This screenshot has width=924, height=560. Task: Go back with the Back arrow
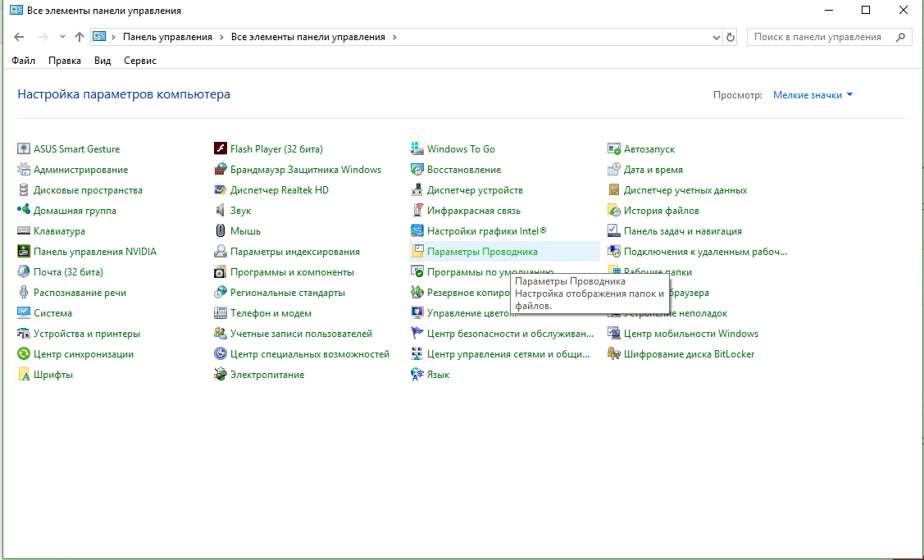(x=19, y=37)
